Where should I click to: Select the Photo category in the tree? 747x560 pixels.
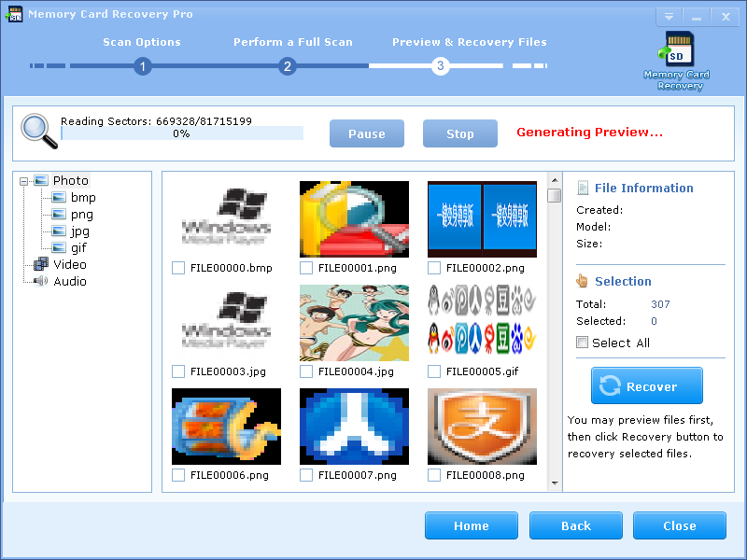[71, 180]
